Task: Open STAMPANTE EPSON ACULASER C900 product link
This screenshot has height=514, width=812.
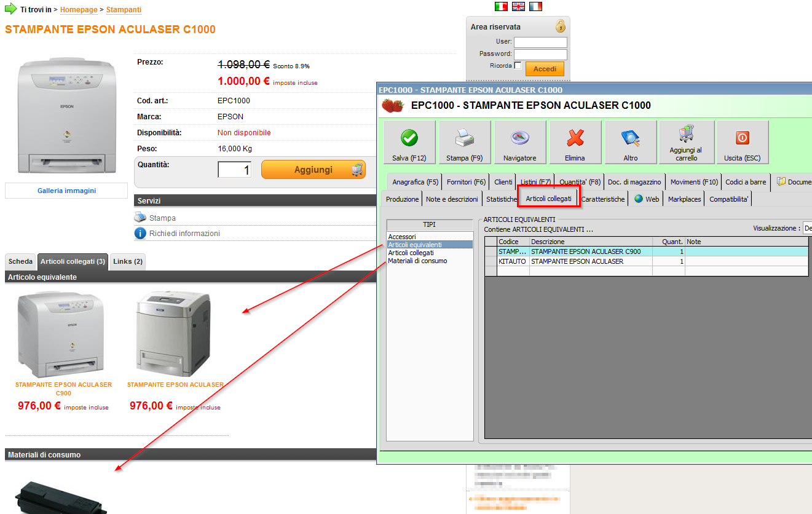Action: [x=63, y=389]
